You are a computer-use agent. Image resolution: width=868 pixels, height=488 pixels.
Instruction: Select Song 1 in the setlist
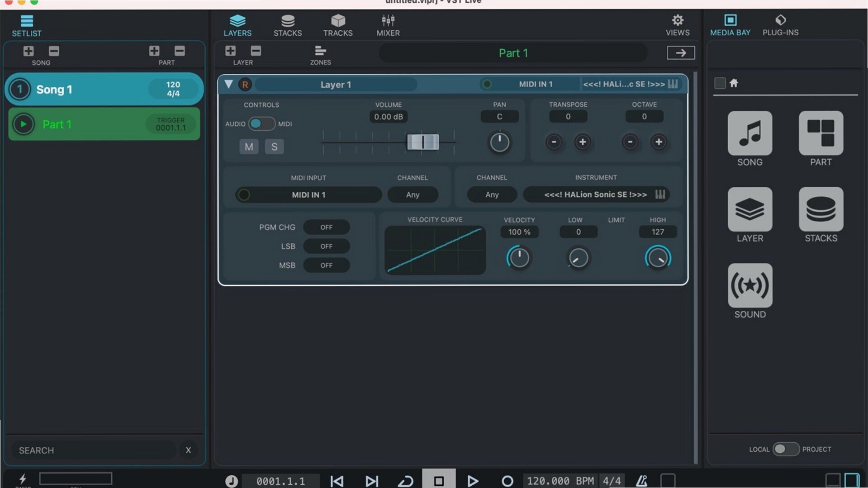click(x=104, y=89)
